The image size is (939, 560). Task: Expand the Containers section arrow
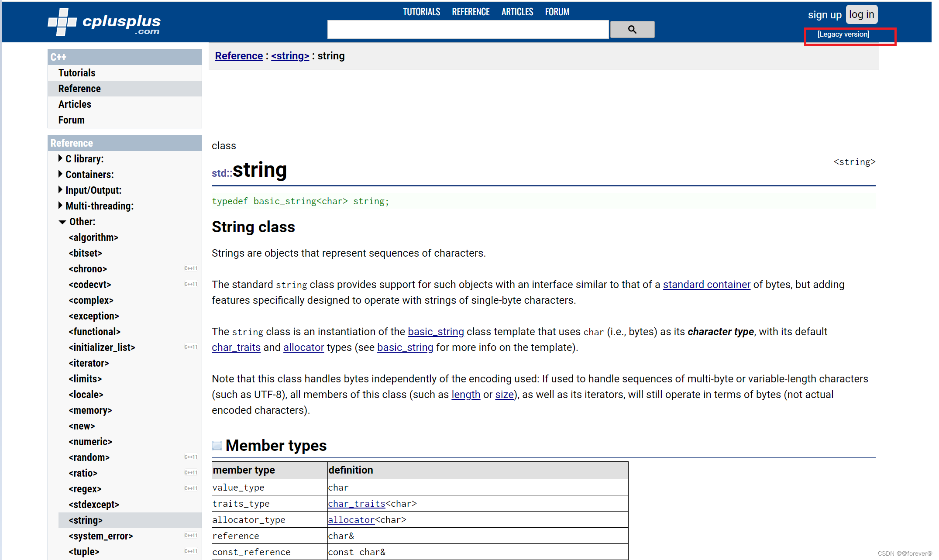pyautogui.click(x=60, y=174)
